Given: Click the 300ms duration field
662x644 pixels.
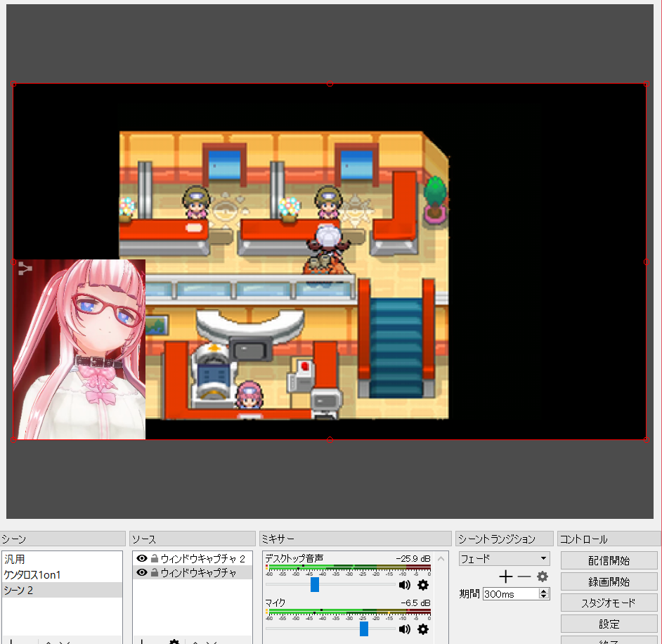Looking at the screenshot, I should [511, 594].
